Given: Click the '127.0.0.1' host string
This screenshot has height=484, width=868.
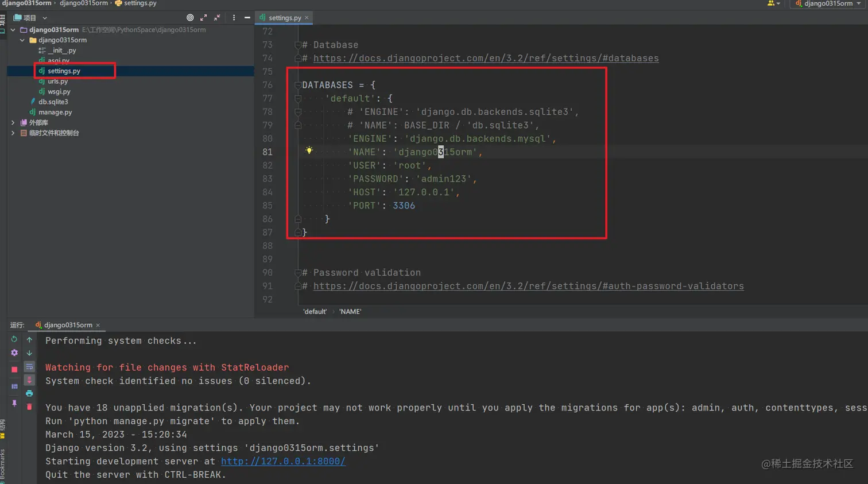Looking at the screenshot, I should pyautogui.click(x=424, y=192).
